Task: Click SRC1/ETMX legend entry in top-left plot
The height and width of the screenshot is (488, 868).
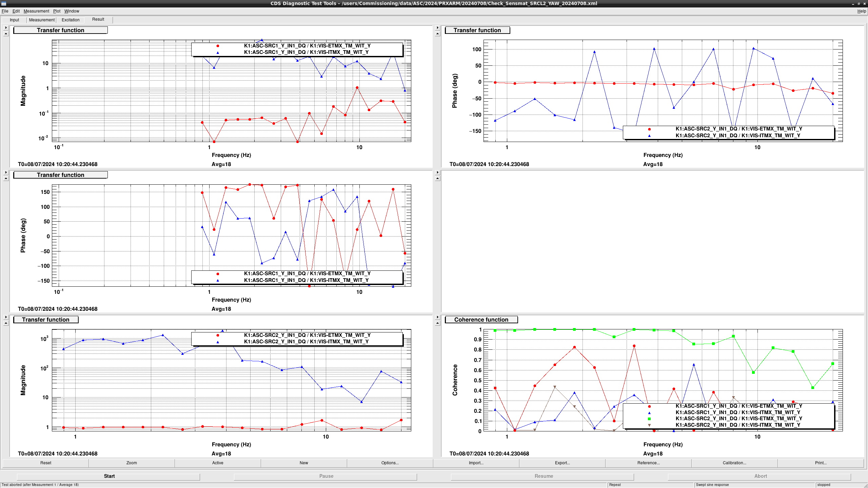Action: click(x=307, y=46)
